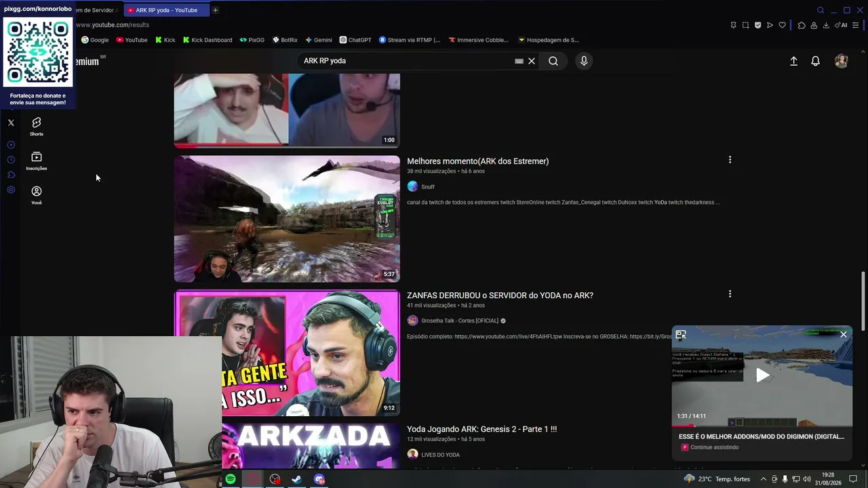Open taskbar volume control

pyautogui.click(x=806, y=479)
